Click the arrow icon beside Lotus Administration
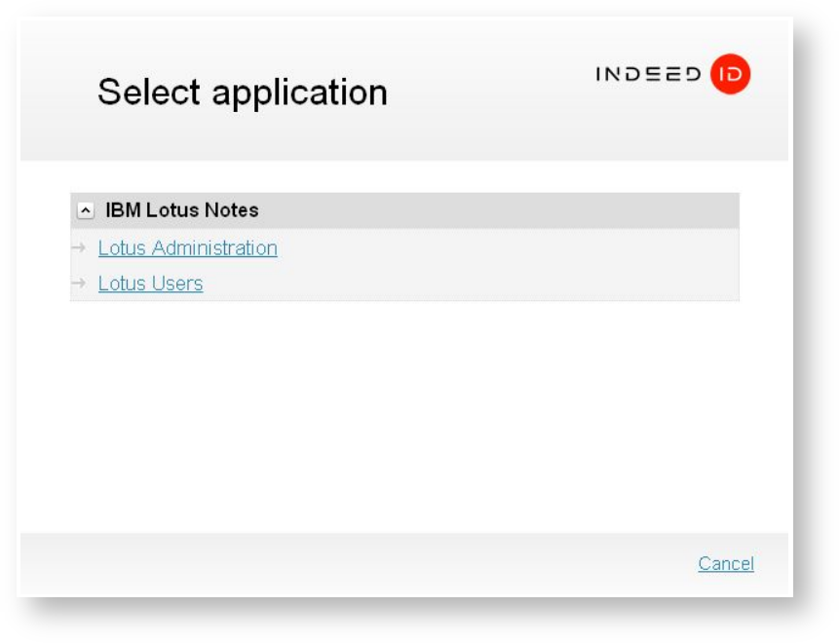Viewport: 840px width, 644px height. (x=79, y=248)
